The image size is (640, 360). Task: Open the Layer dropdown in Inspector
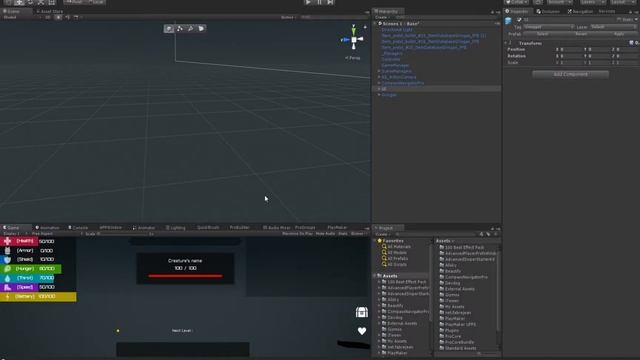coord(613,27)
